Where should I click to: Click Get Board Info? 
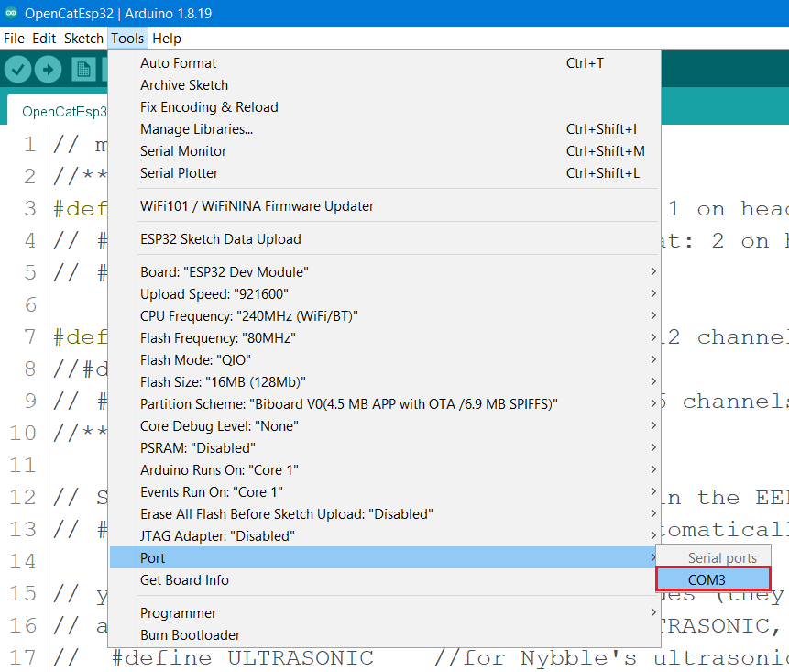[184, 580]
